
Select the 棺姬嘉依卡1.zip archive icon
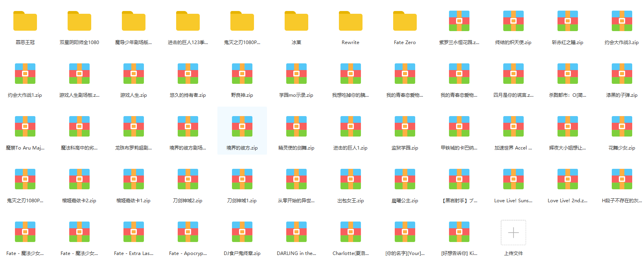134,179
